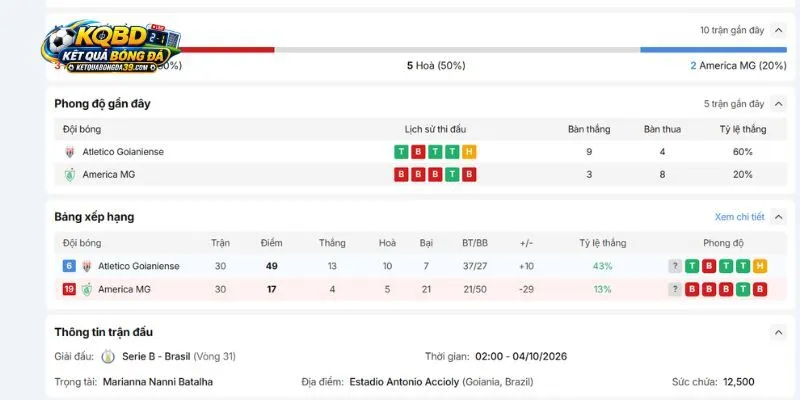Open the "Serie B - Brasil" league link

[x=156, y=356]
